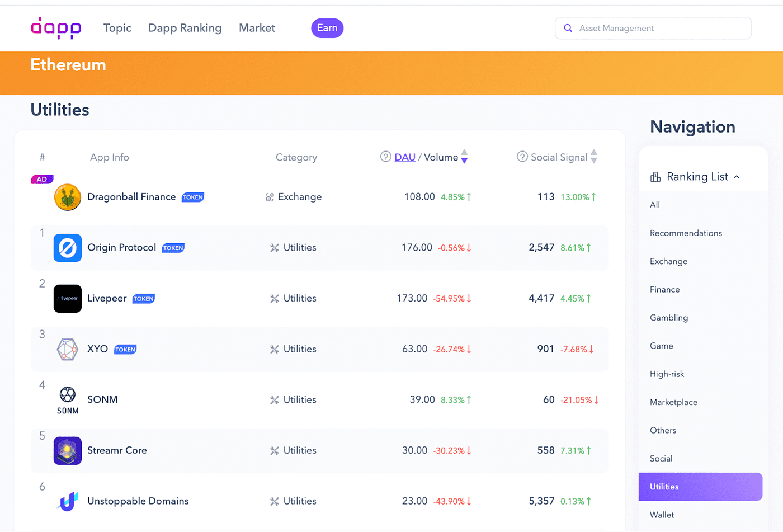Select the Origin Protocol logo
This screenshot has height=532, width=783.
pos(67,247)
